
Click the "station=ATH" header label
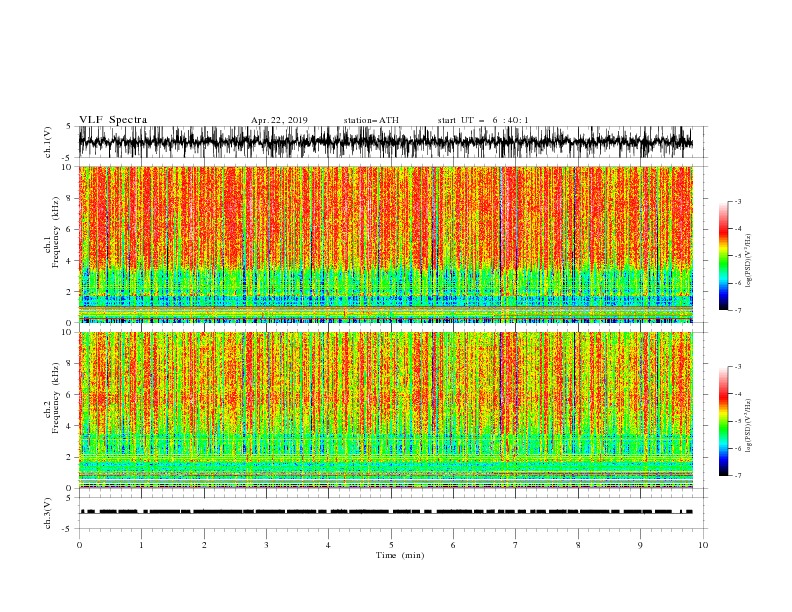click(x=371, y=120)
